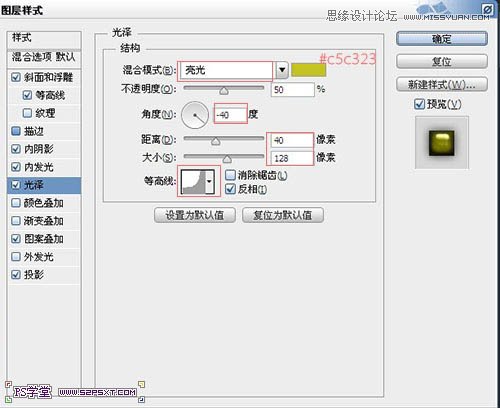This screenshot has width=500, height=408.
Task: Open the 混合模式 dropdown arrow
Action: [282, 70]
